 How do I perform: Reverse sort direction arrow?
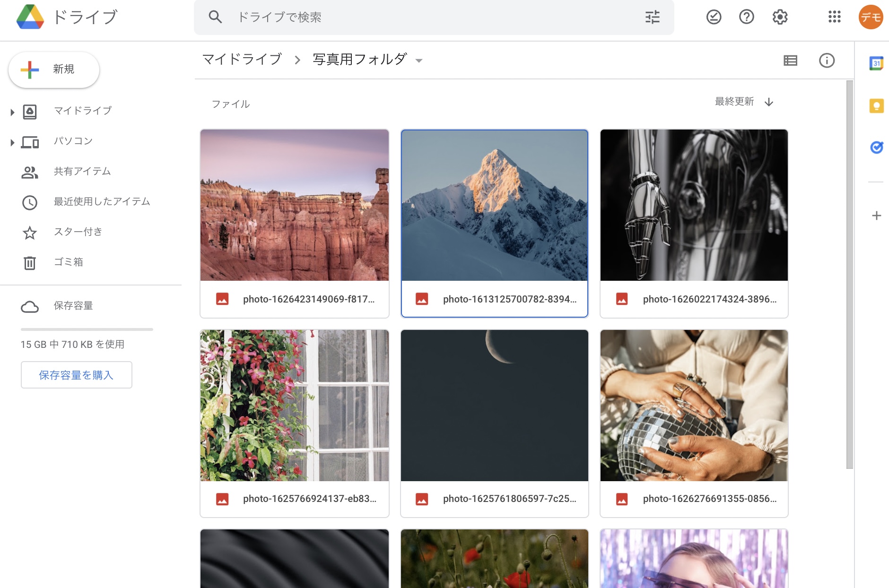(769, 102)
